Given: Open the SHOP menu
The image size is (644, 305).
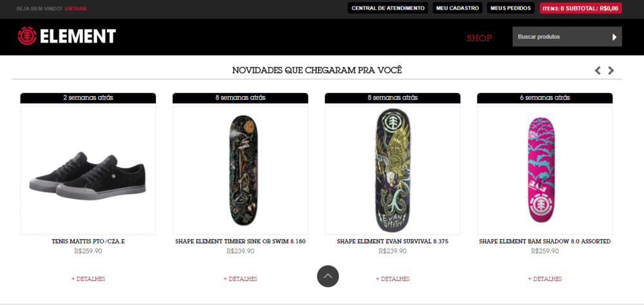Looking at the screenshot, I should tap(479, 38).
